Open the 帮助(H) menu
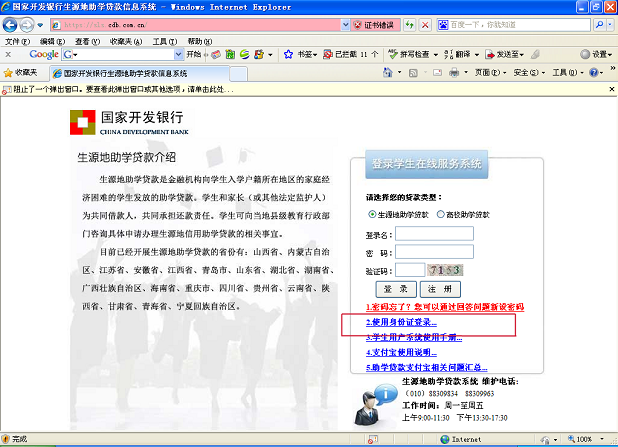This screenshot has height=447, width=618. click(200, 41)
